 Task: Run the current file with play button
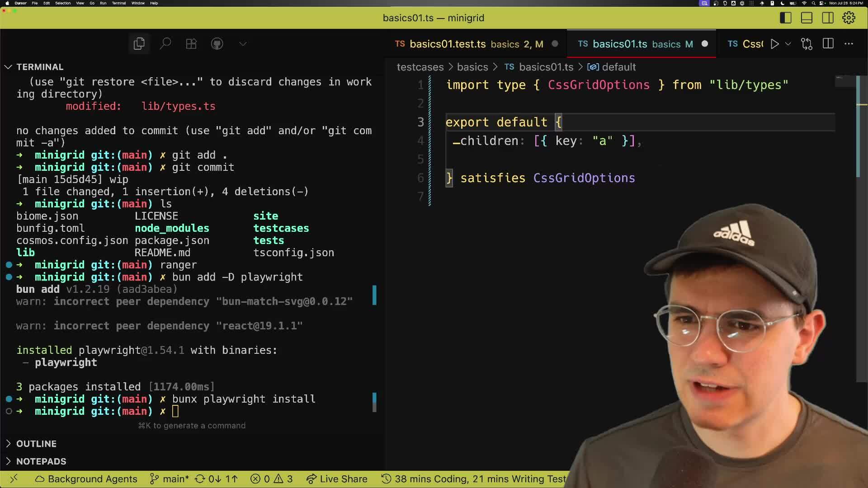[775, 44]
